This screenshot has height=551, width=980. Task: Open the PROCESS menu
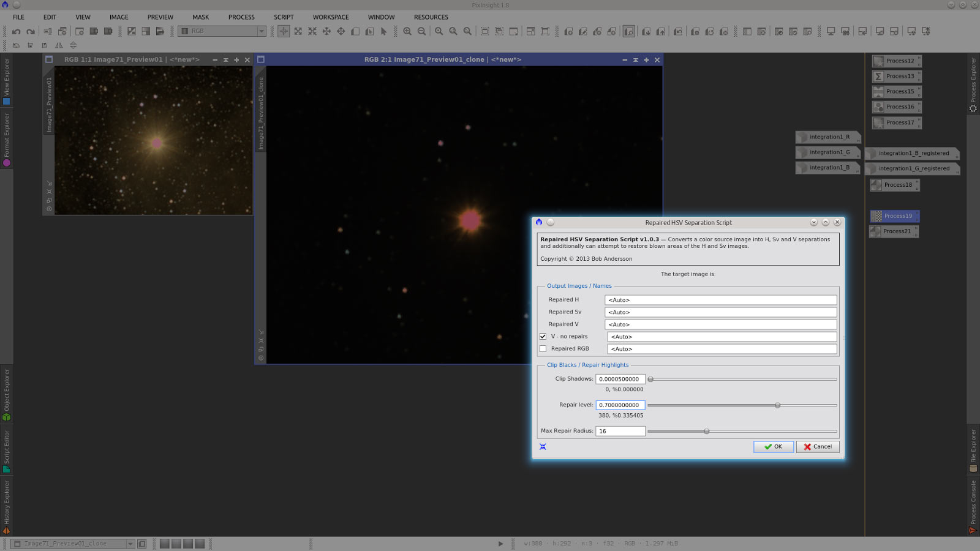point(241,17)
